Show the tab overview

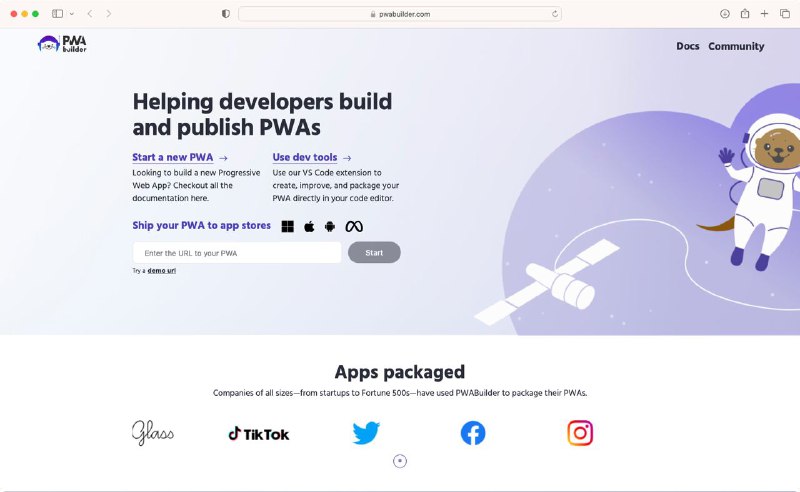point(785,14)
